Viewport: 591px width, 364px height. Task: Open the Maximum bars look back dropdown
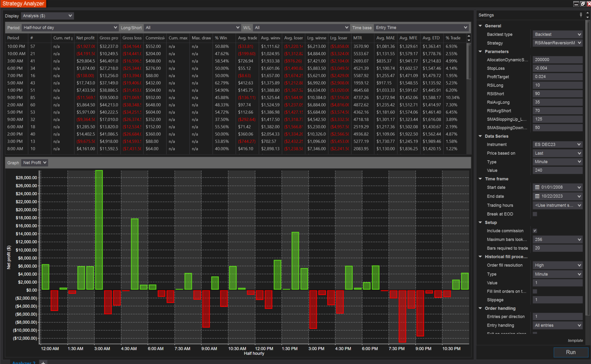(558, 239)
